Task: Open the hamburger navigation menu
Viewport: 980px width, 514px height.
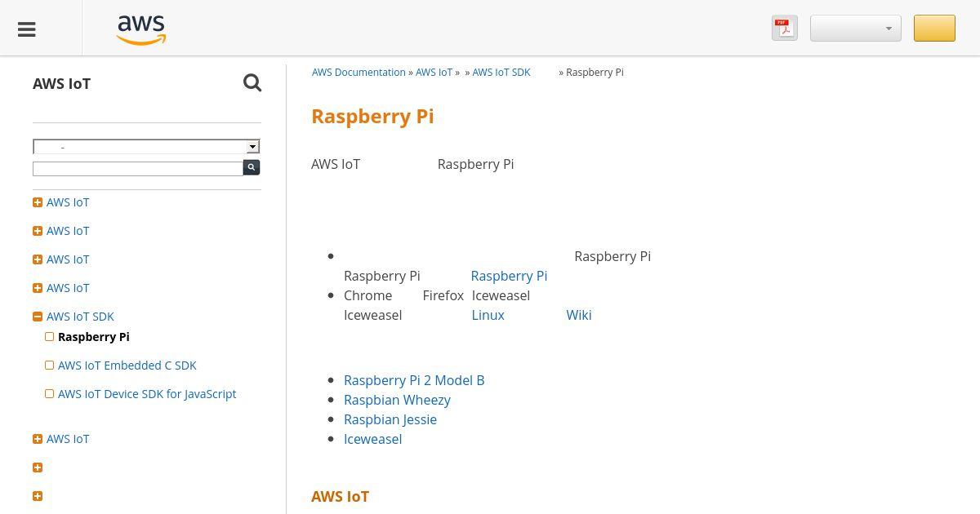Action: (x=27, y=29)
